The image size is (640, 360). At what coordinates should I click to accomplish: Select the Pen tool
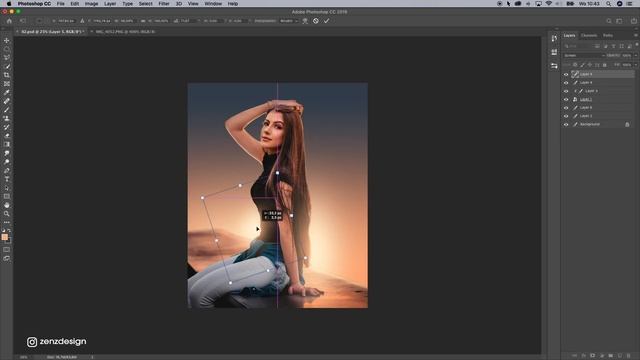(7, 170)
